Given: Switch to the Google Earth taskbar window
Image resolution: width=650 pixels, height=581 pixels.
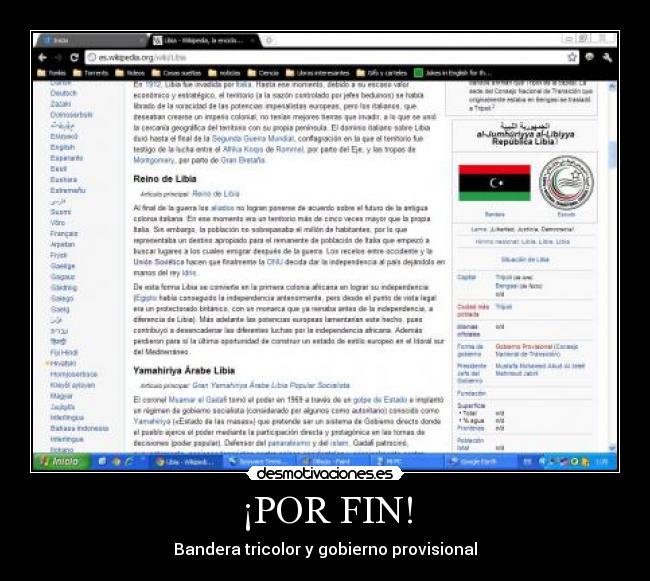Looking at the screenshot, I should (x=479, y=462).
